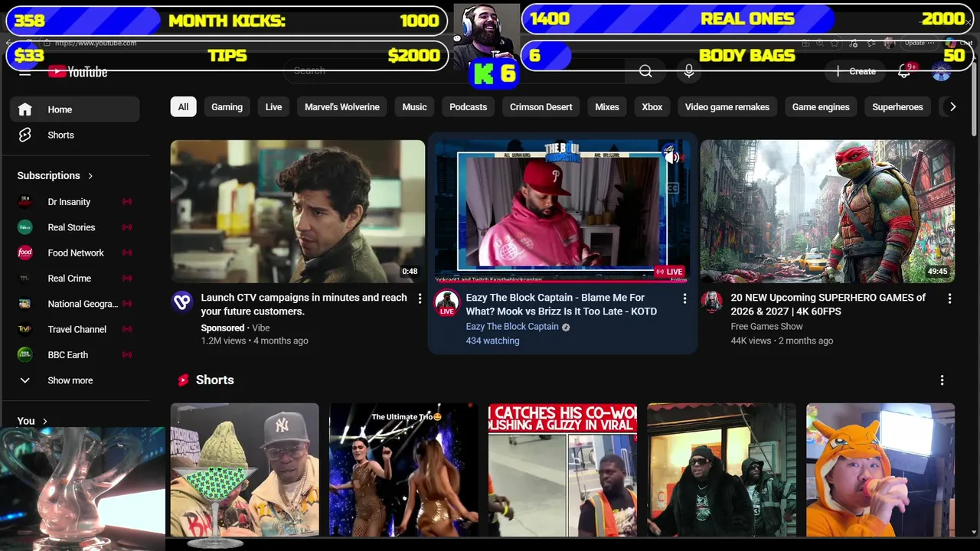The image size is (980, 551).
Task: Open the Eazy The Block Captain channel name
Action: (512, 327)
